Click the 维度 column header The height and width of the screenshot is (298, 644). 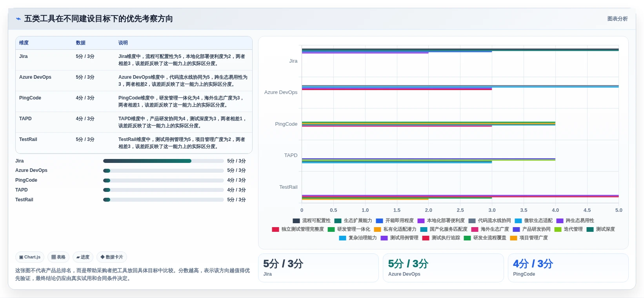(x=24, y=43)
